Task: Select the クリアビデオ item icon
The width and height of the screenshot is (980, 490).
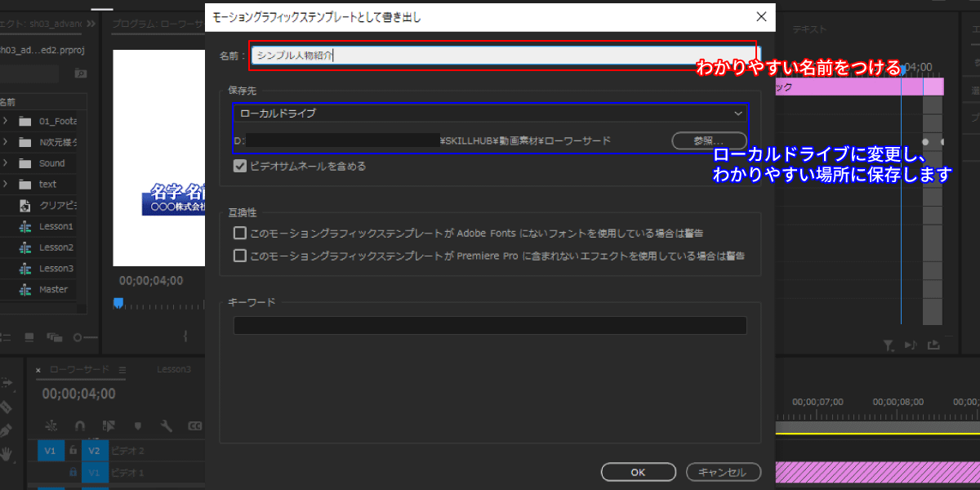Action: 24,205
